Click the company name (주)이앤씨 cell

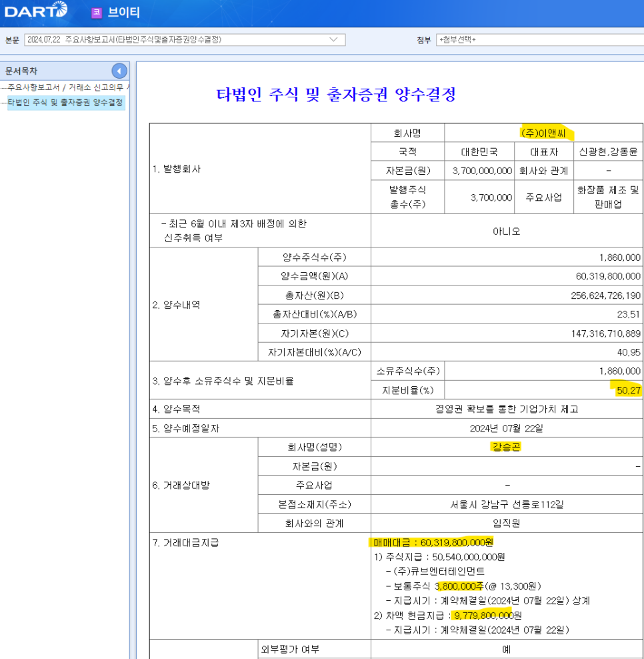point(543,133)
